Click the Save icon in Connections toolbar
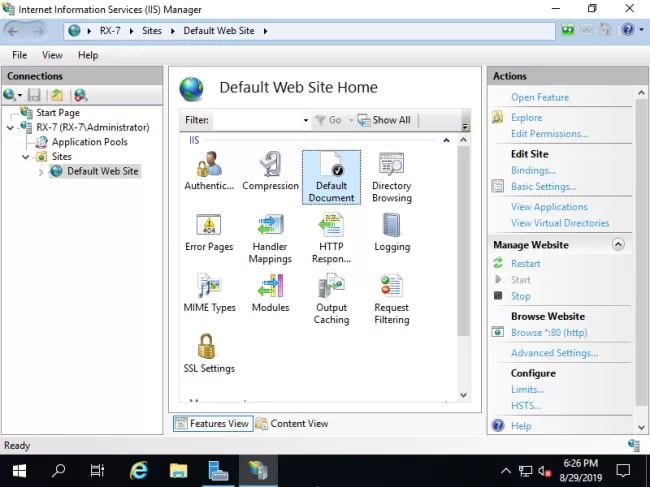Viewport: 650px width, 487px height. point(34,95)
